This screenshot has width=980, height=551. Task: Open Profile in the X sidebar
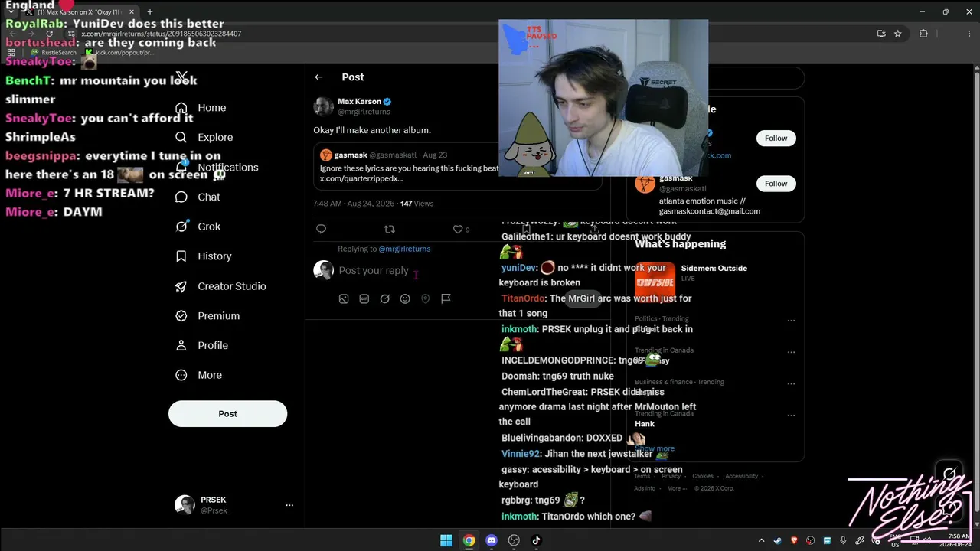(x=201, y=346)
